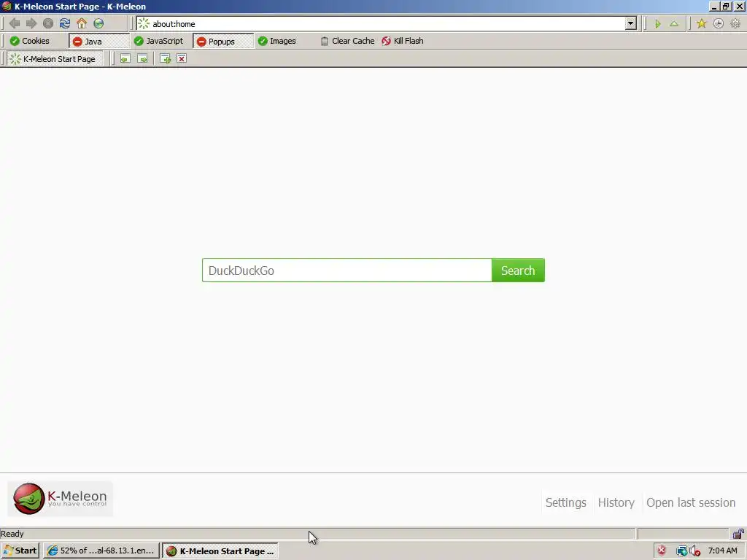Screen dimensions: 747x560
Task: Click the Kill Flash button
Action: pyautogui.click(x=403, y=41)
